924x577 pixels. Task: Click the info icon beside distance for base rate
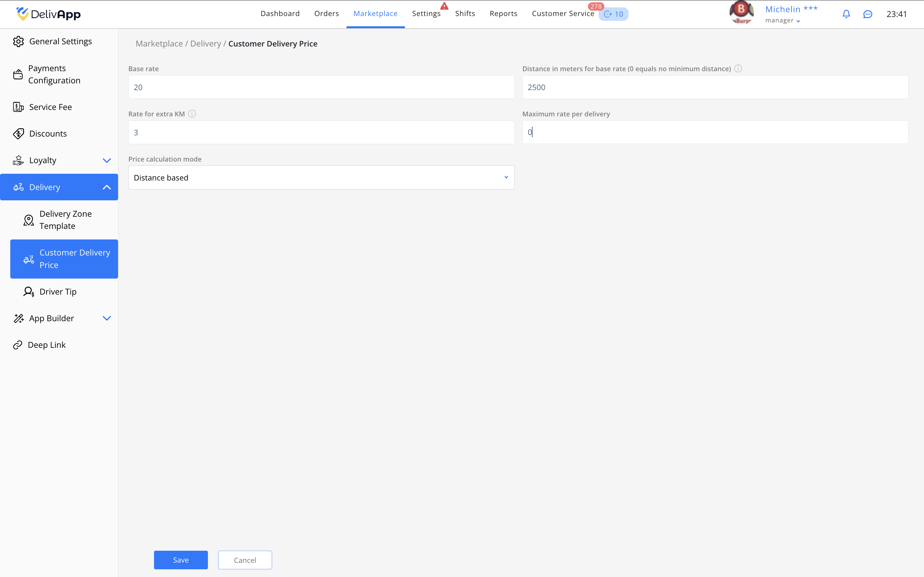point(738,69)
